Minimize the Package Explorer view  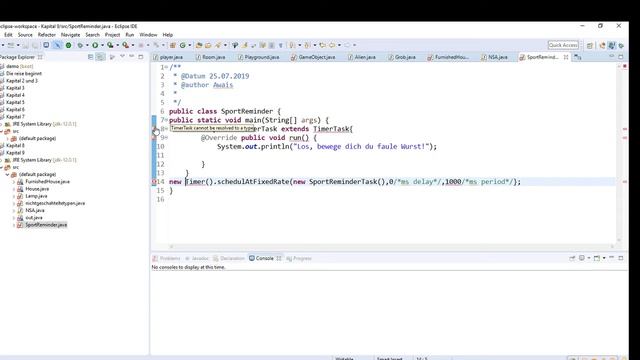[131, 57]
